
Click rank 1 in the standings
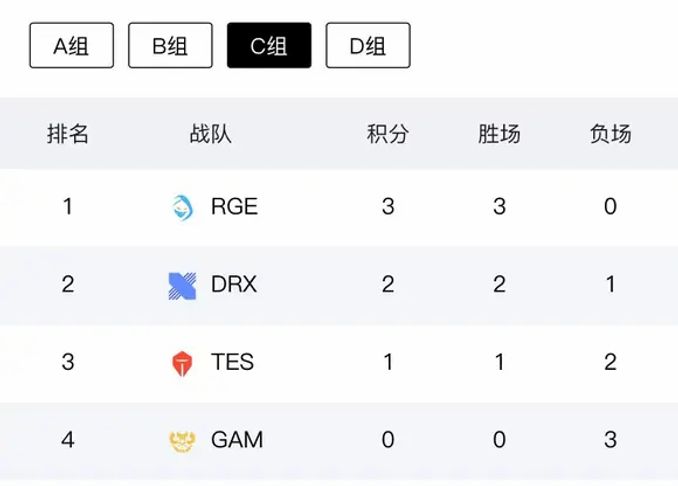click(68, 207)
